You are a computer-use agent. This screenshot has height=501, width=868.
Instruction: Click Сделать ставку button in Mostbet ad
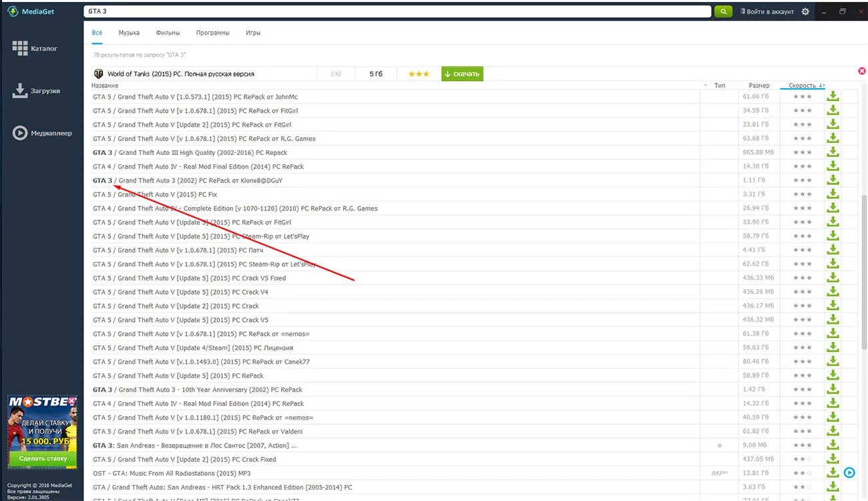tap(43, 459)
